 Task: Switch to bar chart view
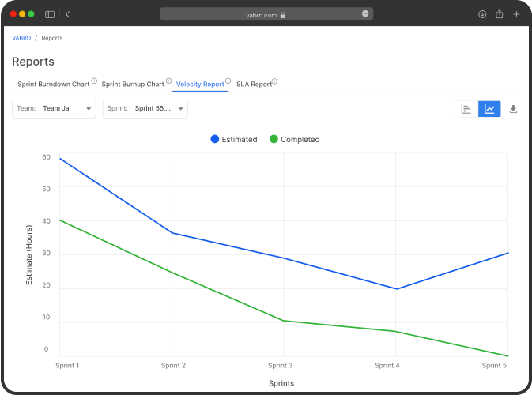pos(466,109)
